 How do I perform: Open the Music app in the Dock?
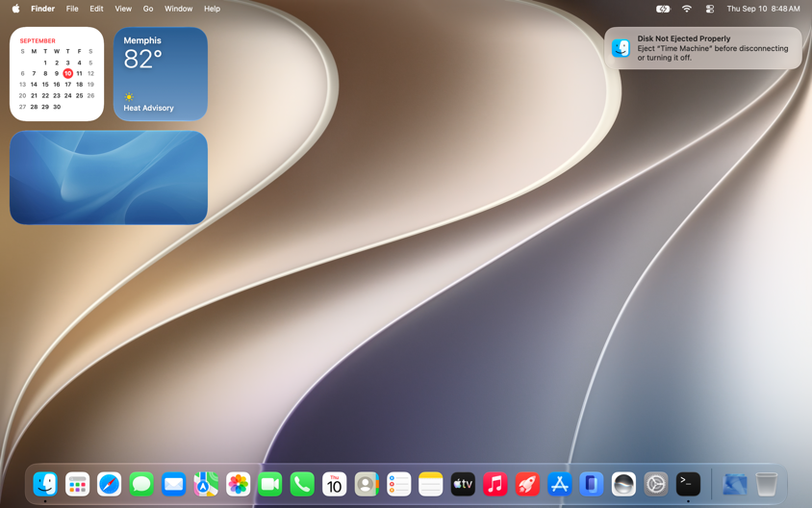pyautogui.click(x=495, y=484)
